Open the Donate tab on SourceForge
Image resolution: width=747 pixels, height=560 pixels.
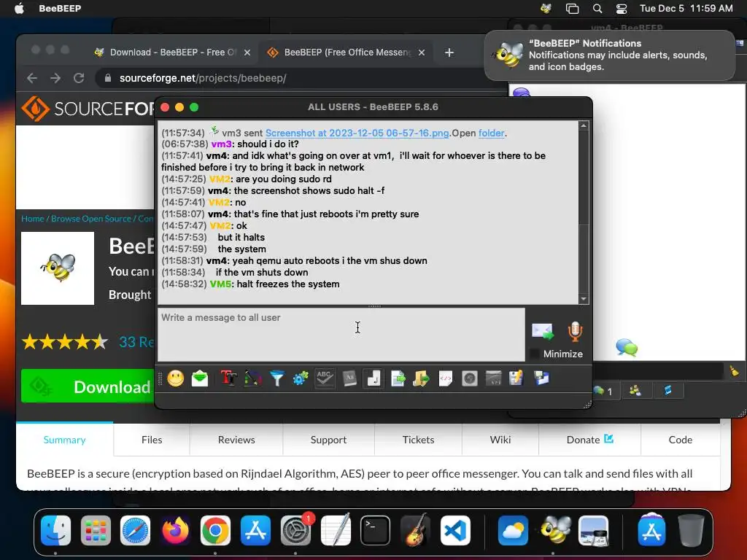coord(589,440)
